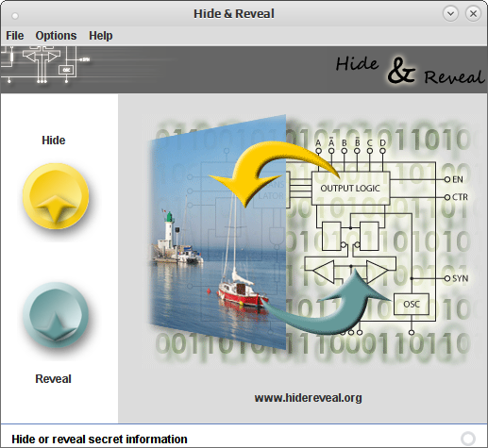Image resolution: width=488 pixels, height=448 pixels.
Task: Click the lighthouse harbor photo
Action: 218,232
